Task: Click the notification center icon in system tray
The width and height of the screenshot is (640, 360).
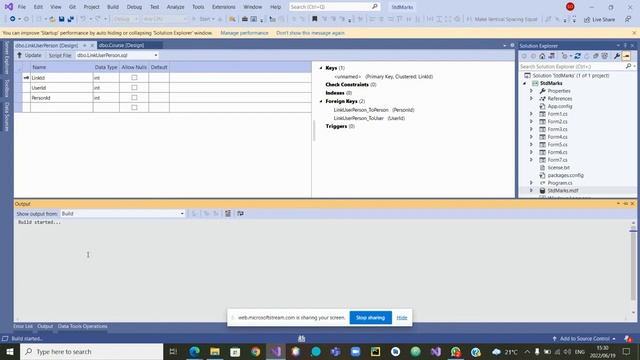Action: [627, 351]
